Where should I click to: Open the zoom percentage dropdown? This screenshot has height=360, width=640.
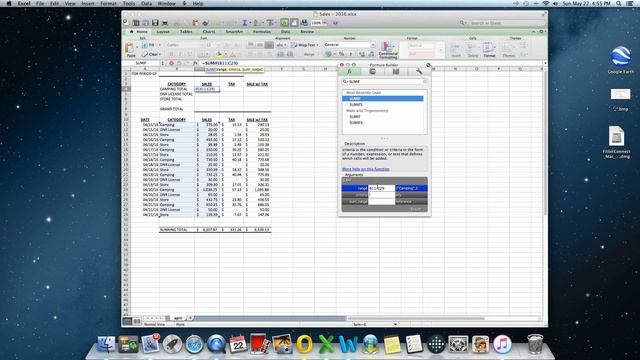[324, 23]
